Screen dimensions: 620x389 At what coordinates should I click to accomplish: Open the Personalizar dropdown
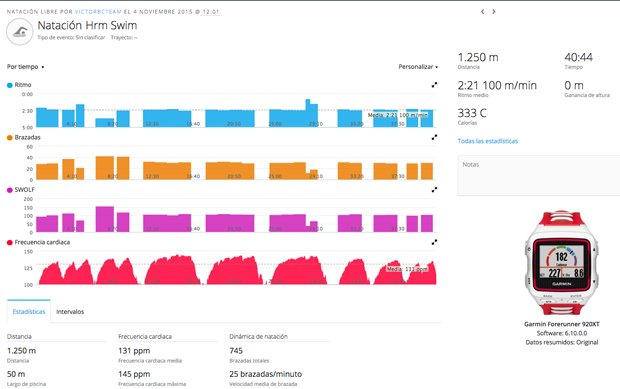click(418, 67)
